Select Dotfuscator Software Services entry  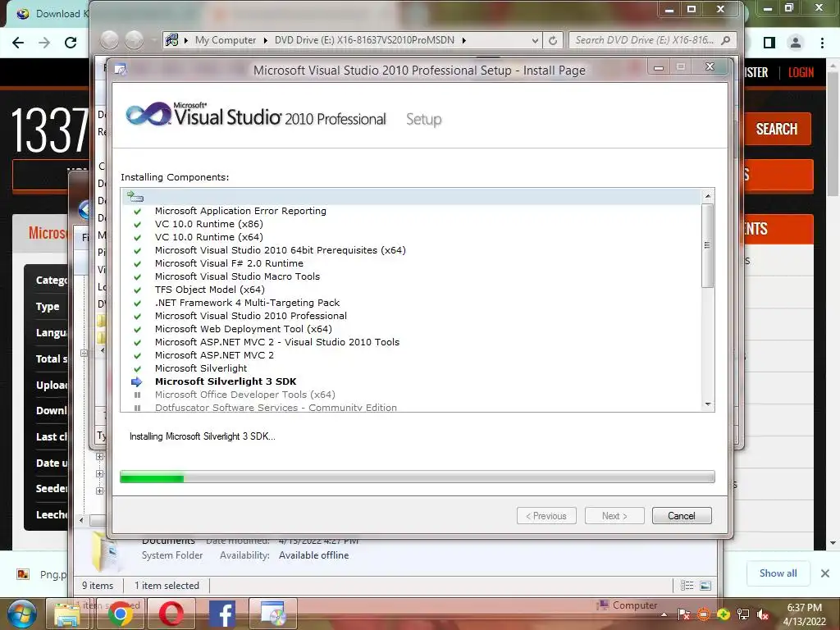pyautogui.click(x=276, y=407)
